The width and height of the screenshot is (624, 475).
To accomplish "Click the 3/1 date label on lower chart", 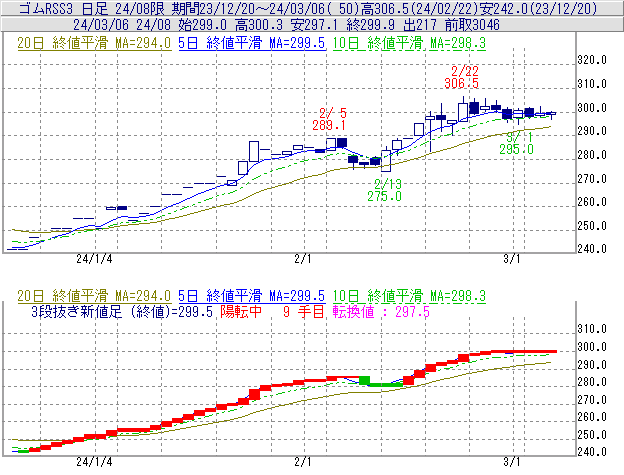I will coord(512,462).
